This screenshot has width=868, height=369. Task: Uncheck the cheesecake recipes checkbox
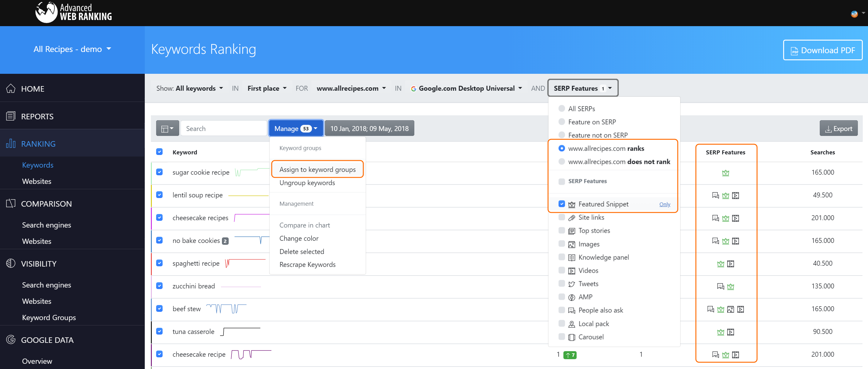point(160,217)
